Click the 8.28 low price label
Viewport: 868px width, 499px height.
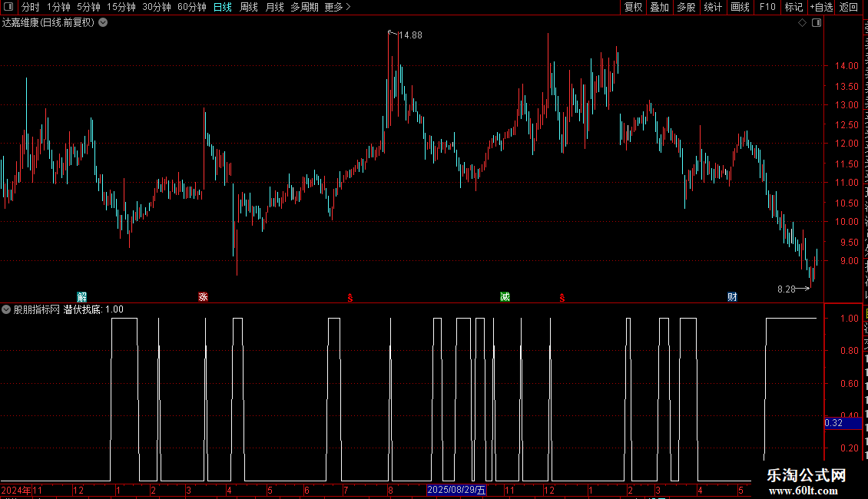786,289
